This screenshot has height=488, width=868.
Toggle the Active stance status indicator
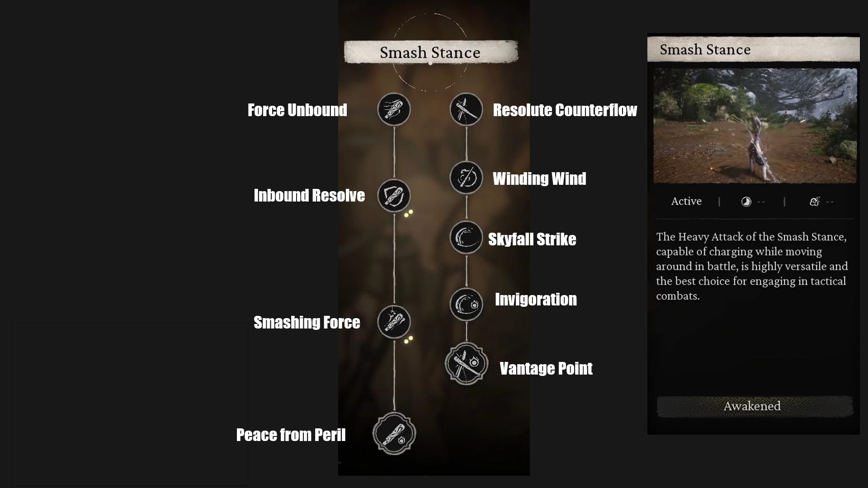click(x=686, y=202)
